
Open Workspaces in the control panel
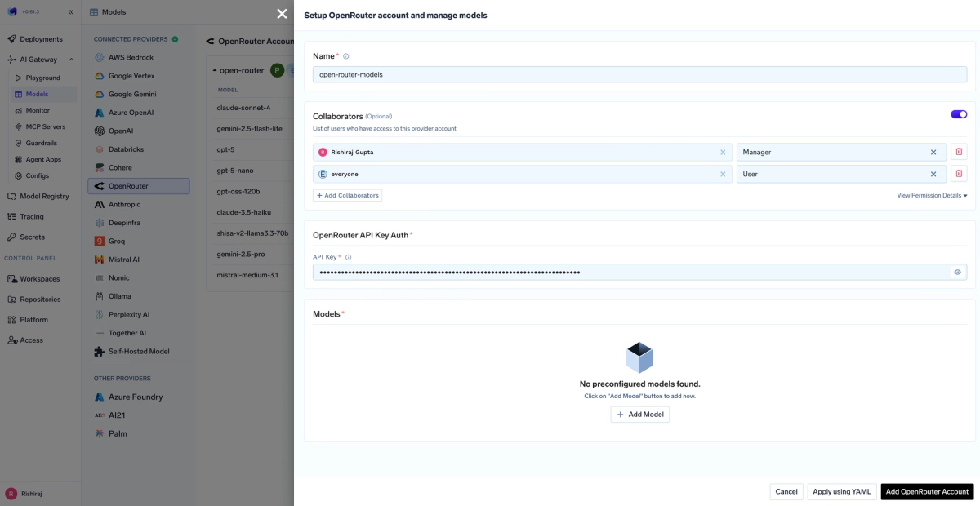(40, 279)
